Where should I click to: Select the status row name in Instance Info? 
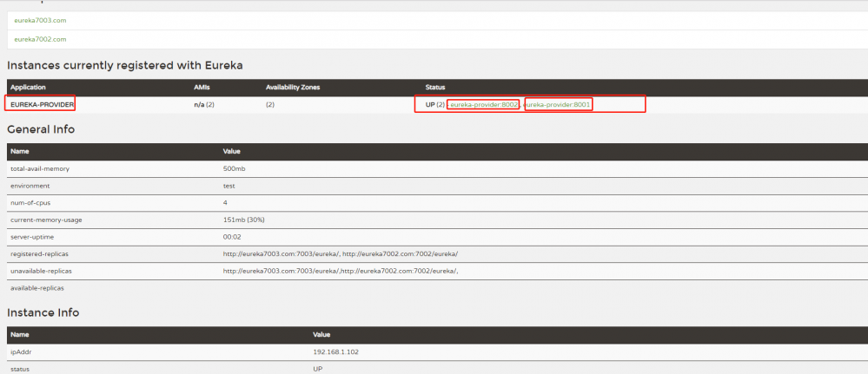pos(19,369)
